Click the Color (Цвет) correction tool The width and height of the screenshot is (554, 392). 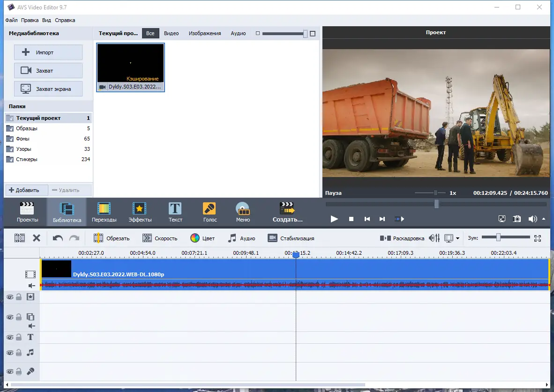click(x=202, y=238)
